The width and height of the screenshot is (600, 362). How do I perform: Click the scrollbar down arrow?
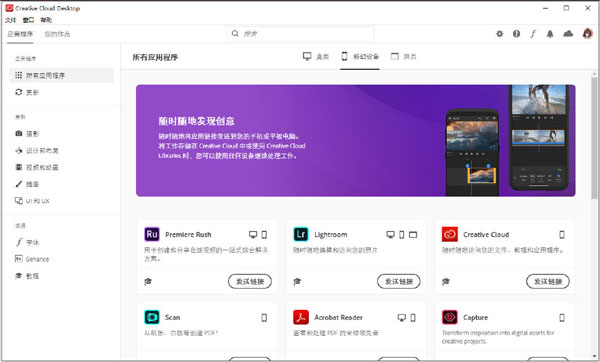coord(594,356)
